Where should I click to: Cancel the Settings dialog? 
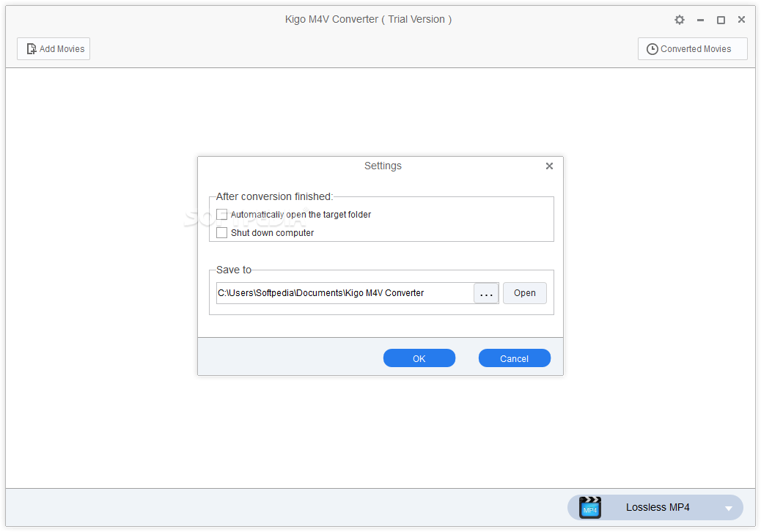coord(515,358)
